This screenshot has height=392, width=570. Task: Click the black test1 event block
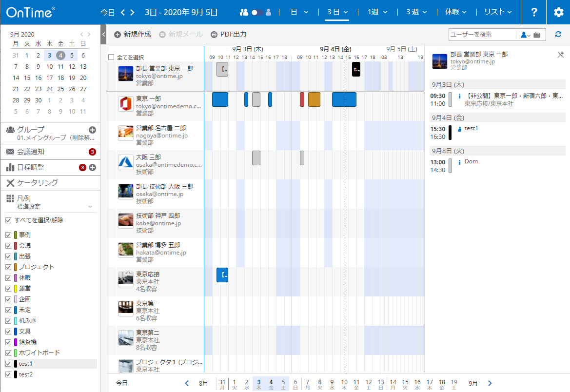pos(356,69)
